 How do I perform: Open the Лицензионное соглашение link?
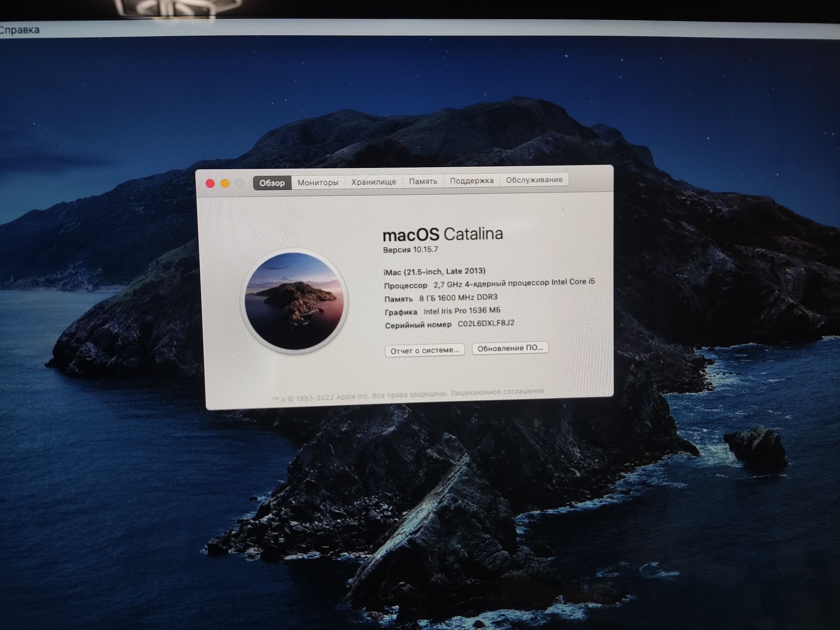[497, 392]
